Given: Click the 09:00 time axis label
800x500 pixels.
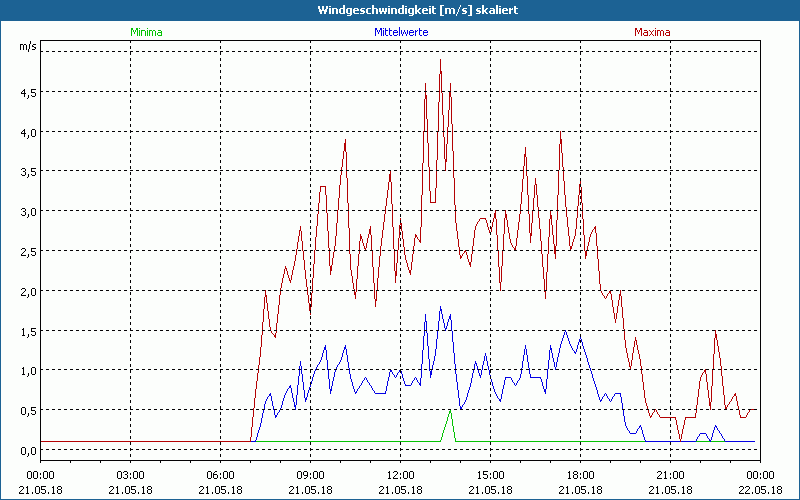Looking at the screenshot, I should [311, 475].
